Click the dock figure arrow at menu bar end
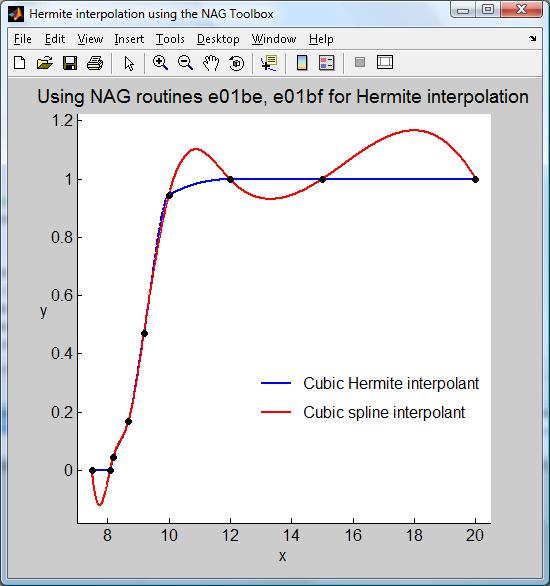This screenshot has height=586, width=550. (x=532, y=38)
